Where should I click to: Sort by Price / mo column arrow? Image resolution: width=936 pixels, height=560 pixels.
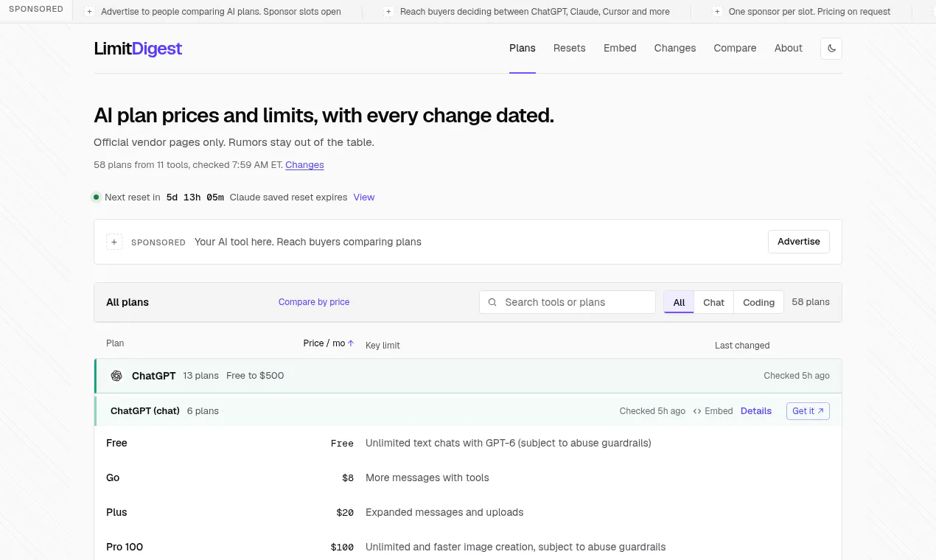point(351,343)
